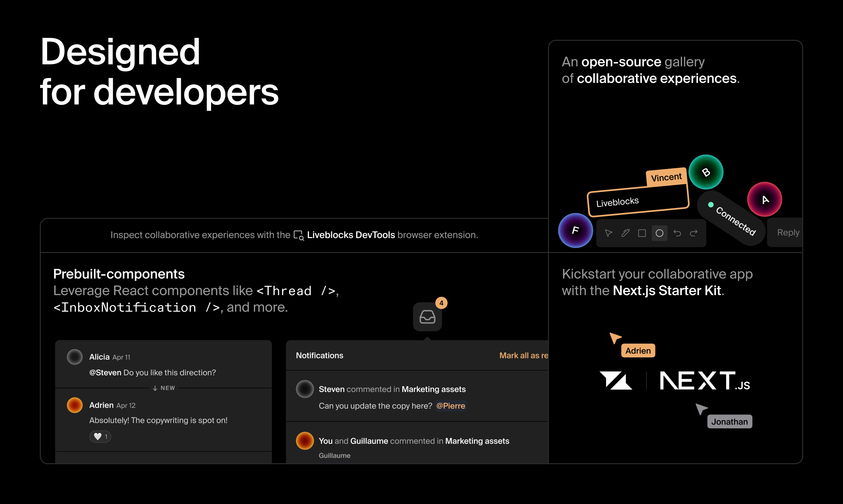This screenshot has width=843, height=504.
Task: Click the Liveblocks logo mark beside Next.js
Action: [x=616, y=380]
